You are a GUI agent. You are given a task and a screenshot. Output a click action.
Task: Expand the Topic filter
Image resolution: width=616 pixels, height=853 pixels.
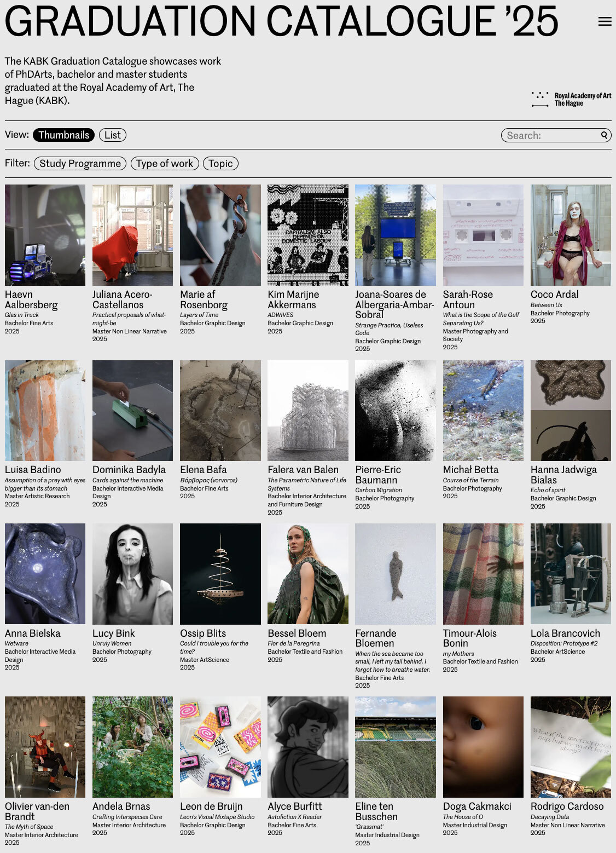pos(220,163)
